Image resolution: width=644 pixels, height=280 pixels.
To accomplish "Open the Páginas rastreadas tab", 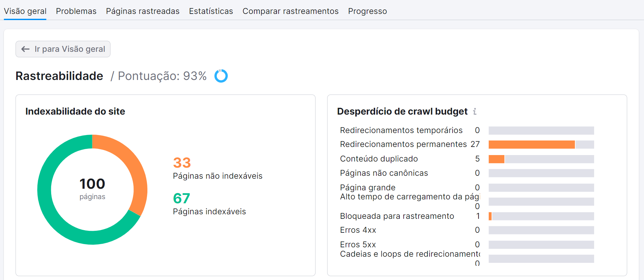I will 143,11.
